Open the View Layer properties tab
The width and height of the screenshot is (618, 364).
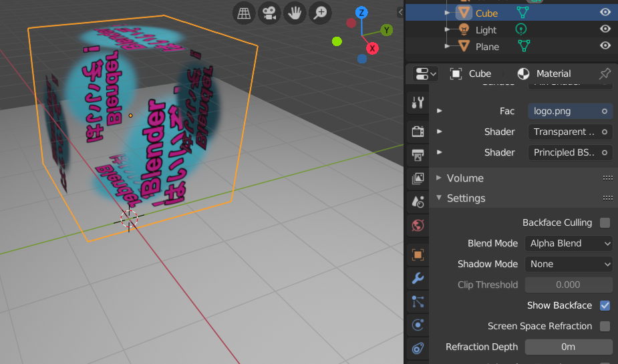coord(418,178)
